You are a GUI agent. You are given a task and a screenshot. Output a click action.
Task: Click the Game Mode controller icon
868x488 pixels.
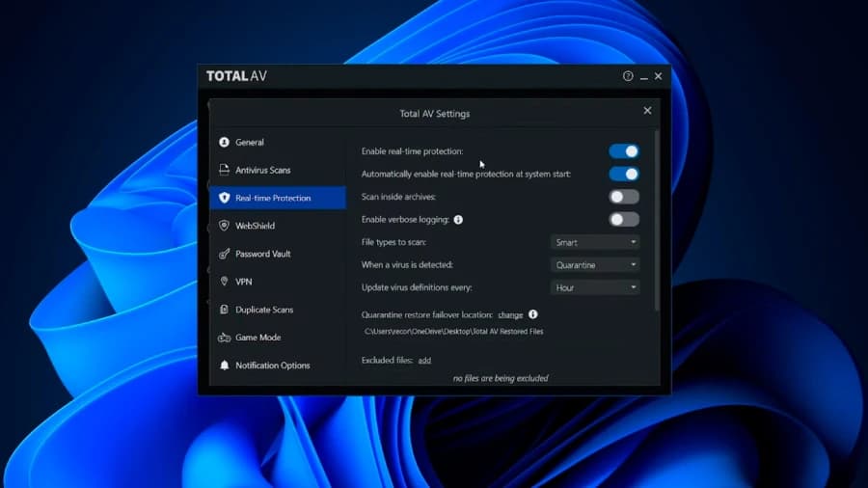[x=224, y=338]
